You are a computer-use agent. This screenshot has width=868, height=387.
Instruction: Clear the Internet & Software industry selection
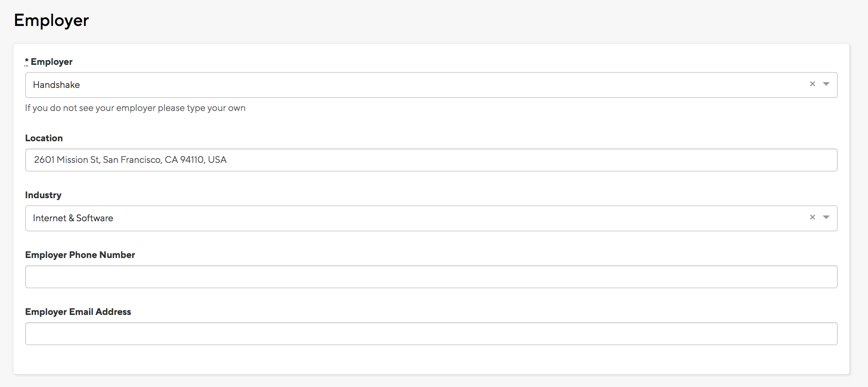pyautogui.click(x=812, y=217)
